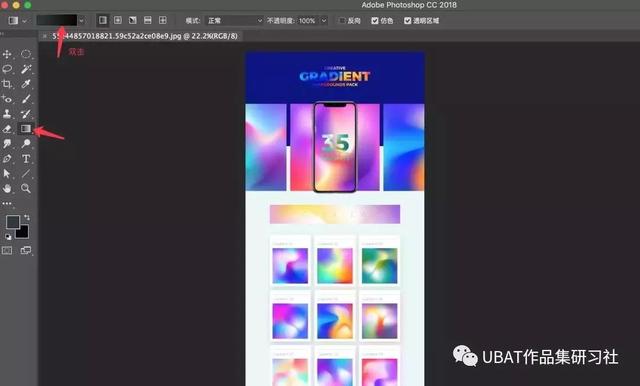640x386 pixels.
Task: Uncheck the 透明区域 transparency checkbox
Action: tap(407, 20)
